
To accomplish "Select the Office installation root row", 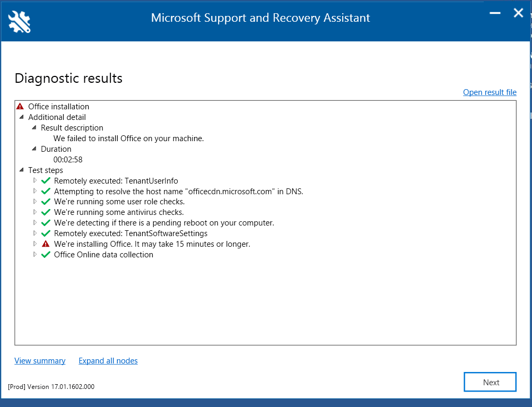I will coord(58,107).
